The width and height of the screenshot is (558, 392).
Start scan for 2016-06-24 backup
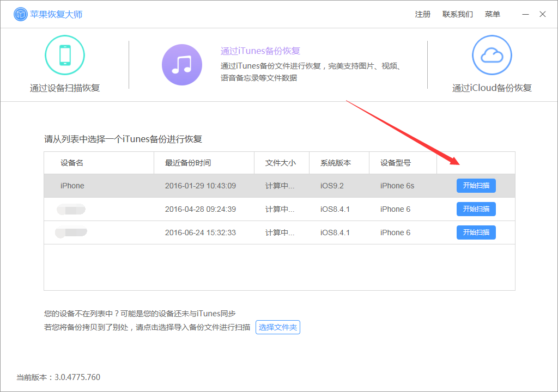(x=476, y=232)
